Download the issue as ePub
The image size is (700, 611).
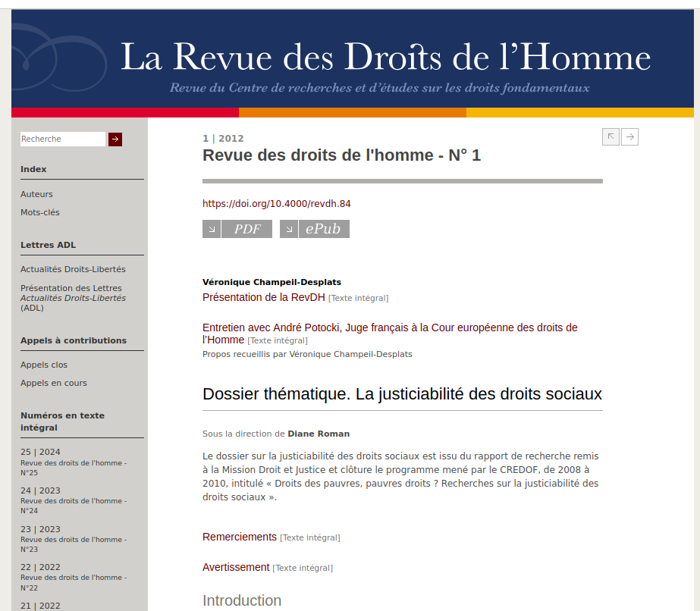[x=324, y=229]
